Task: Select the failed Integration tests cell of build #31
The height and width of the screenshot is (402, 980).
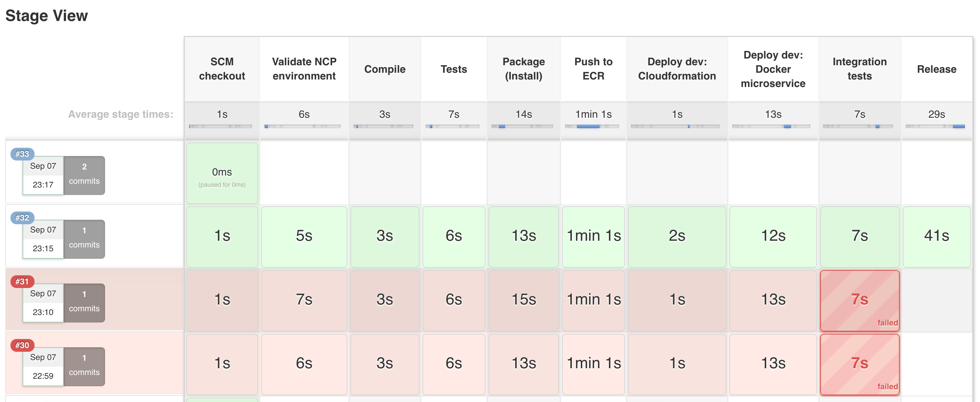Action: pos(860,300)
